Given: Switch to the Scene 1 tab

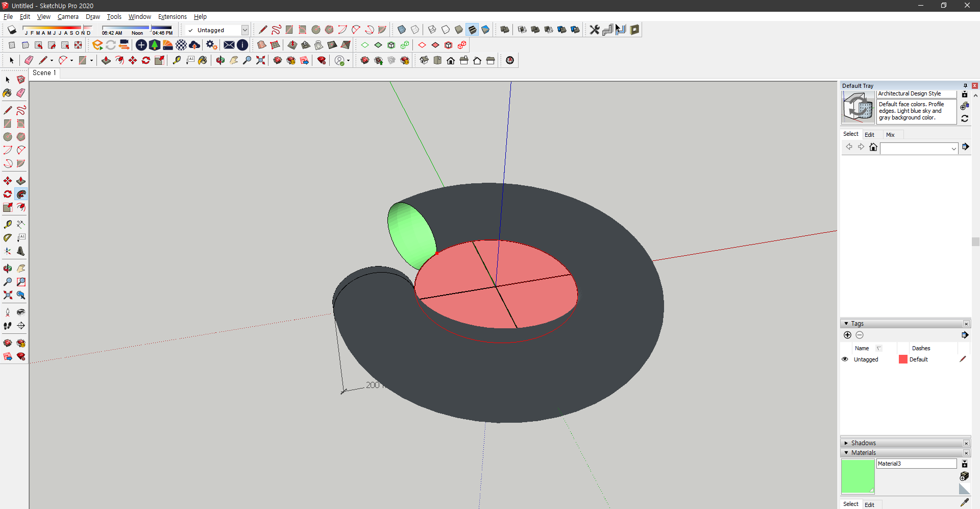Looking at the screenshot, I should tap(44, 73).
